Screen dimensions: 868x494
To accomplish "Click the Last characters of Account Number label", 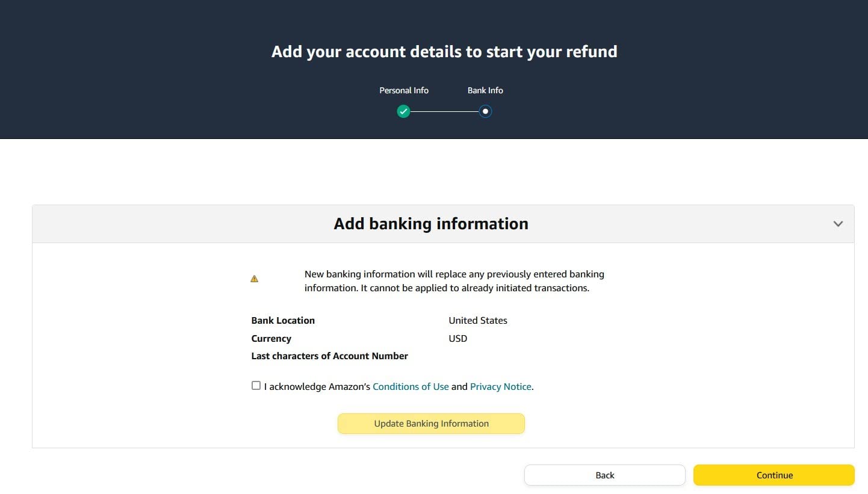I will pyautogui.click(x=329, y=356).
